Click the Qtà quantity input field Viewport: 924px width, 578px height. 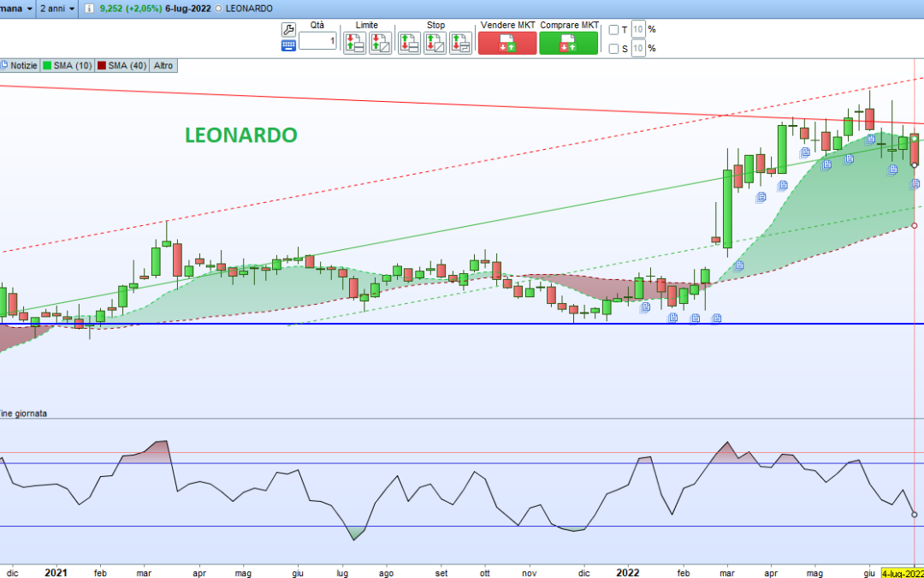click(x=317, y=41)
